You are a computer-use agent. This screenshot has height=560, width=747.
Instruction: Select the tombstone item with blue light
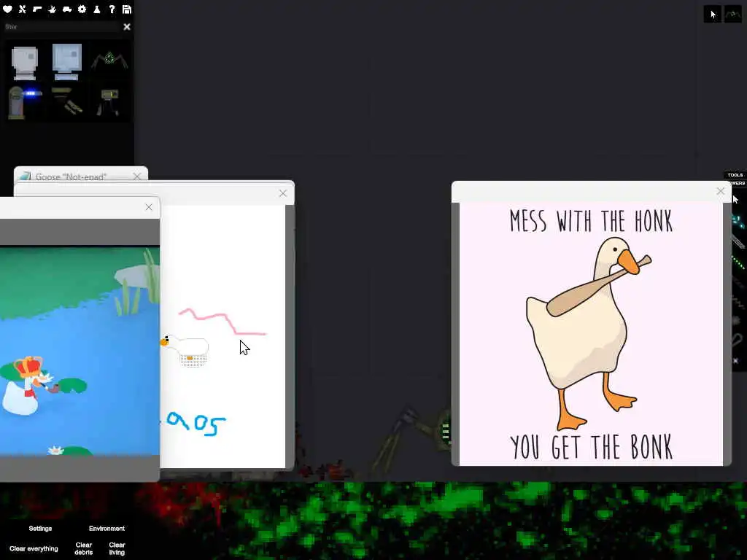(24, 101)
